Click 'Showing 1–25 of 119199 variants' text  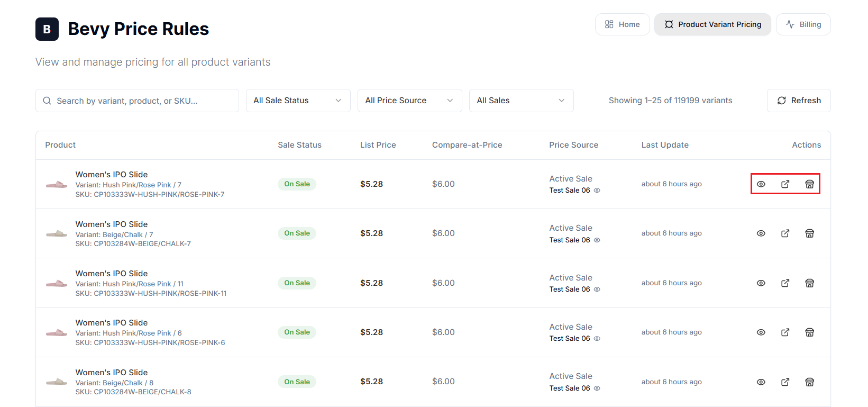pos(671,101)
